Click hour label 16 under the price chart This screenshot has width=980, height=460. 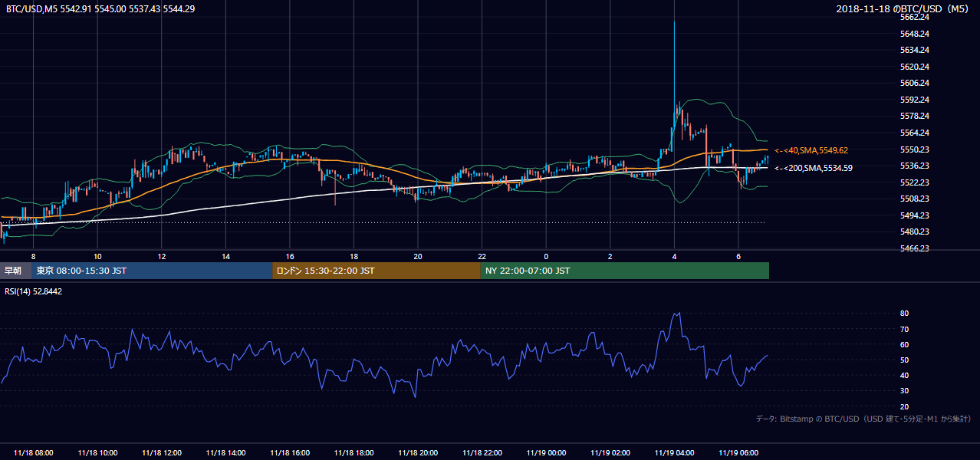[289, 256]
